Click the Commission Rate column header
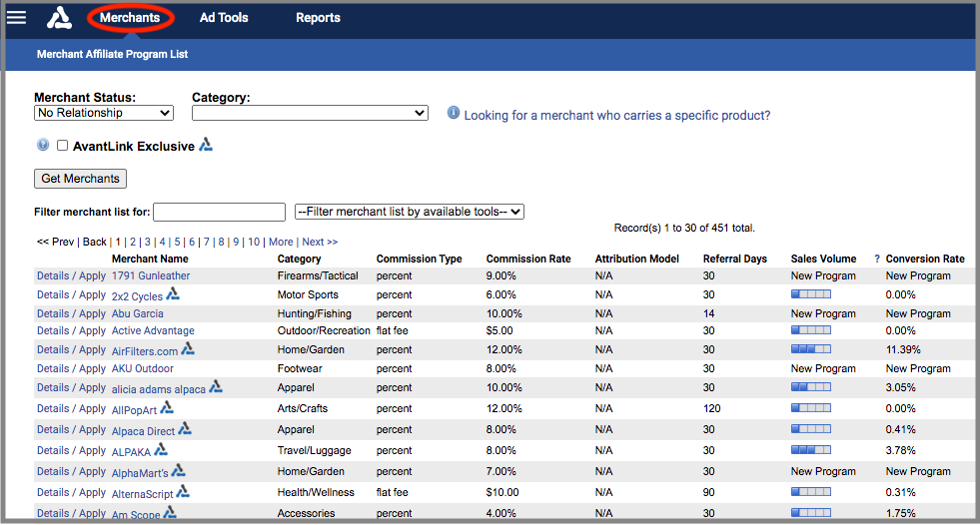 pos(528,259)
